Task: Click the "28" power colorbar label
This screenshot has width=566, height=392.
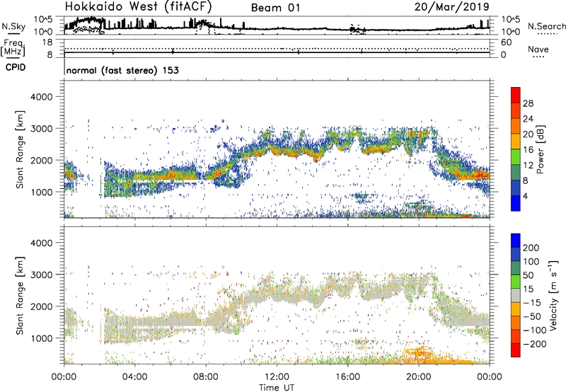Action: 528,103
